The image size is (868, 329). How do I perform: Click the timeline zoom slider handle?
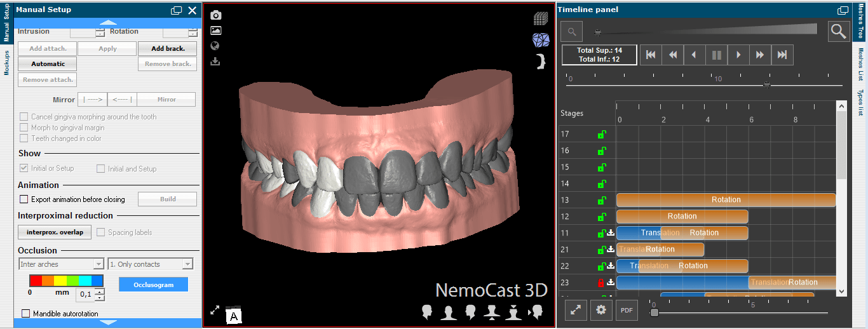(597, 31)
